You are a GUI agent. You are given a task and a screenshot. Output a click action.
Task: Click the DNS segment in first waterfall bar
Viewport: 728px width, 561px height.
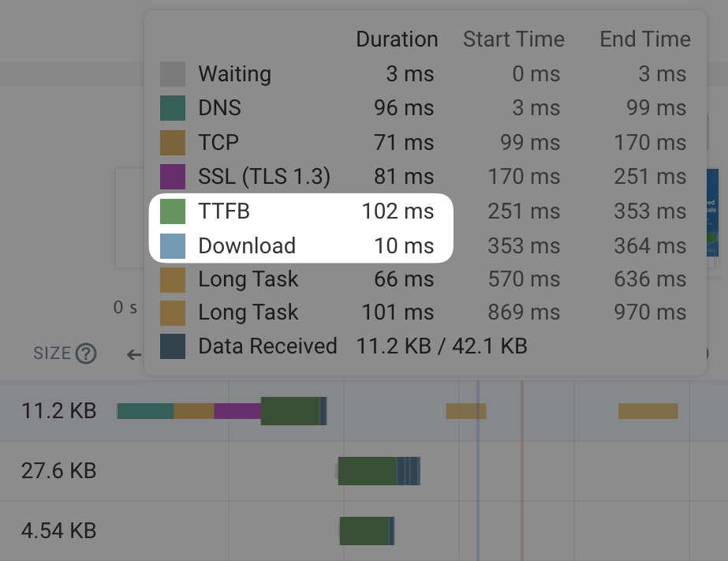coord(145,411)
